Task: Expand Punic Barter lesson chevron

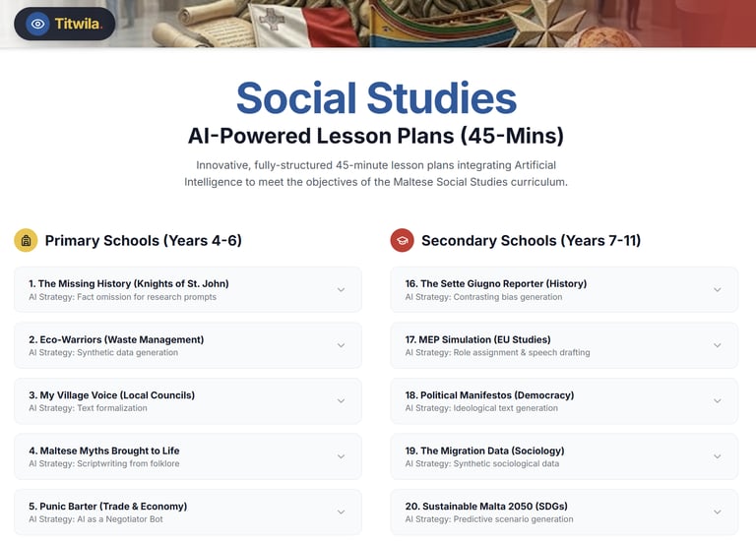Action: pos(341,511)
